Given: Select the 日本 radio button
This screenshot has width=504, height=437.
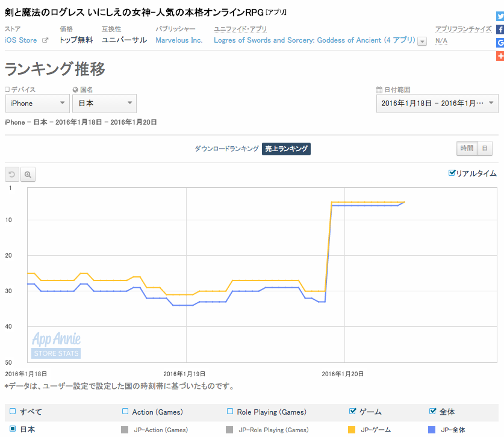Looking at the screenshot, I should (x=13, y=429).
